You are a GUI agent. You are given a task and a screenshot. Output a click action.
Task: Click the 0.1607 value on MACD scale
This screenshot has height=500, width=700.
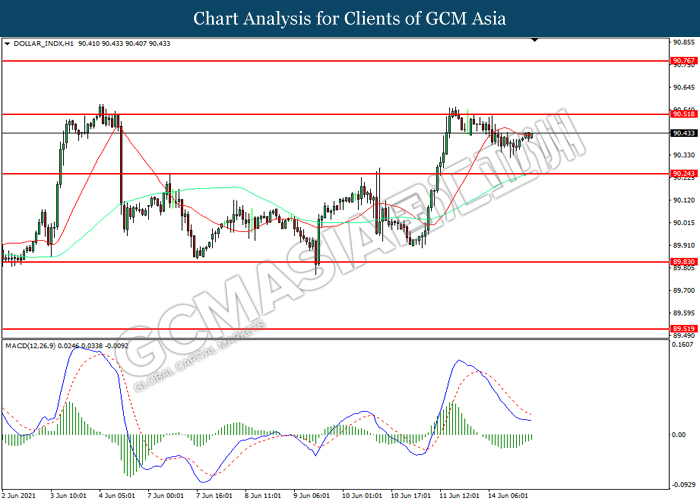pyautogui.click(x=683, y=345)
